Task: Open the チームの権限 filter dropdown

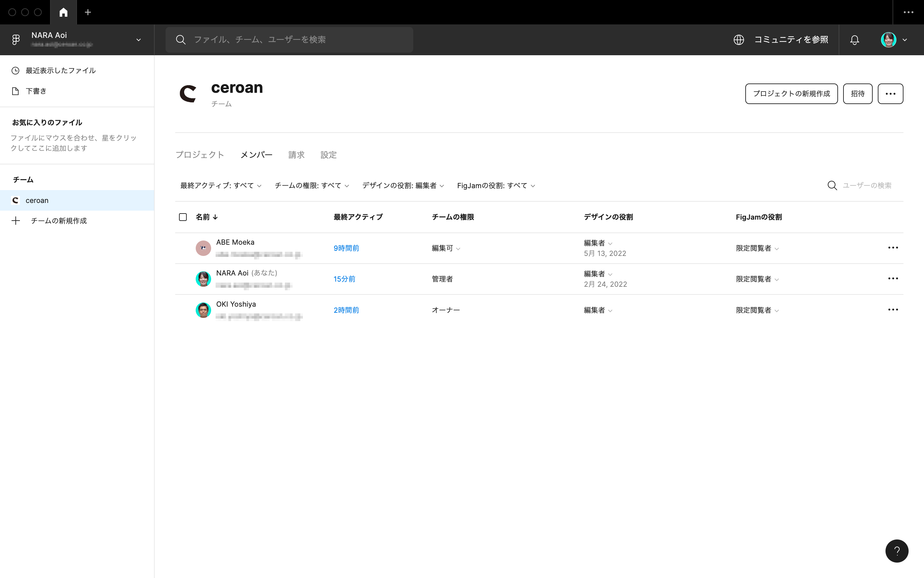Action: (x=312, y=185)
